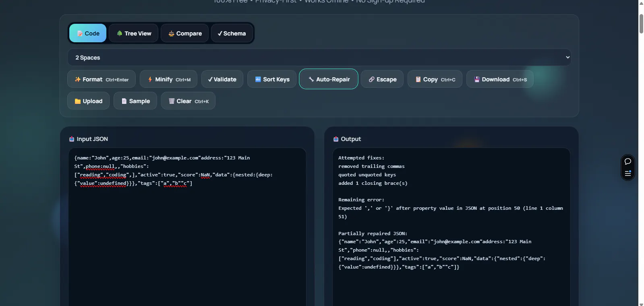Click the Upload button
Screen dimensions: 644x306
[88, 101]
